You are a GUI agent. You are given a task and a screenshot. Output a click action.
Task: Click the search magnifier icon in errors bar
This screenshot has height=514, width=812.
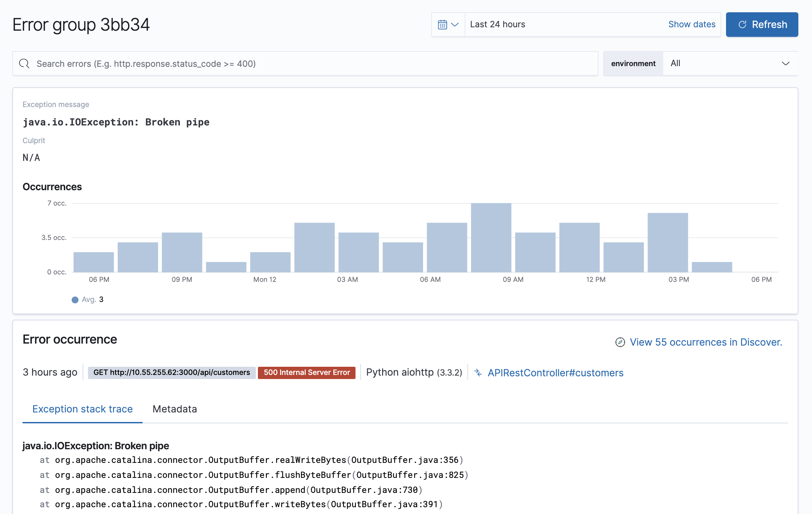[x=24, y=63]
